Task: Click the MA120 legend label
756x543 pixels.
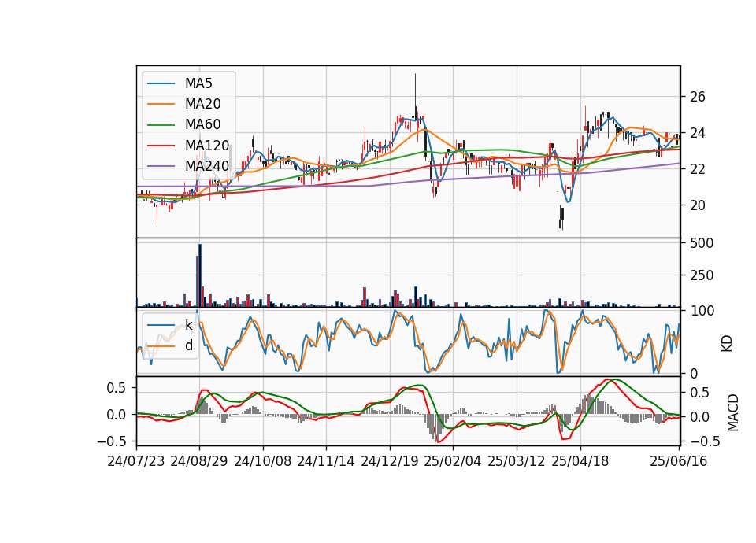Action: (207, 145)
